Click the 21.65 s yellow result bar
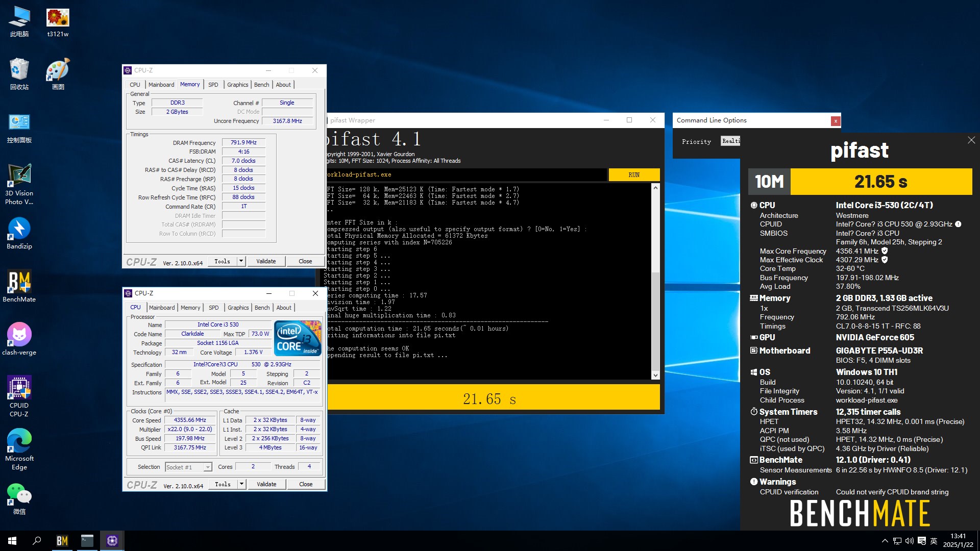The width and height of the screenshot is (980, 551). click(493, 398)
